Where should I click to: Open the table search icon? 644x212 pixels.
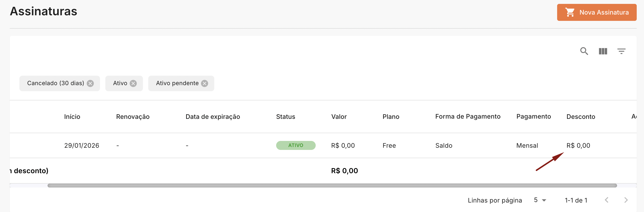point(584,51)
